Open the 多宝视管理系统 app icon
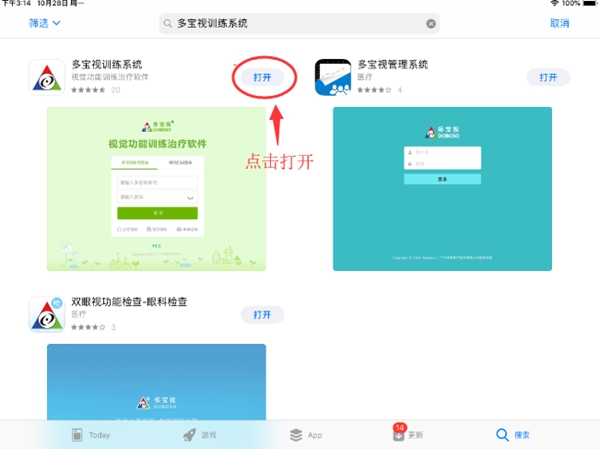Image resolution: width=600 pixels, height=449 pixels. (x=333, y=77)
